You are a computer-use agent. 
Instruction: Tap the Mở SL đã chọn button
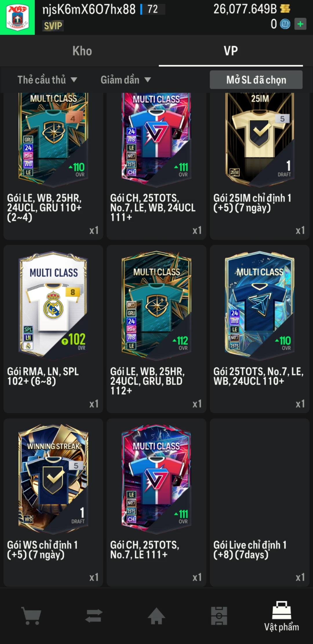(256, 80)
